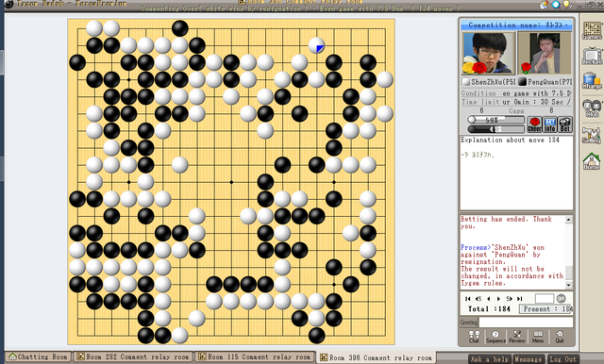Open the Chat icon in the bottom panel
Screen dimensions: 604x364
pos(474,337)
